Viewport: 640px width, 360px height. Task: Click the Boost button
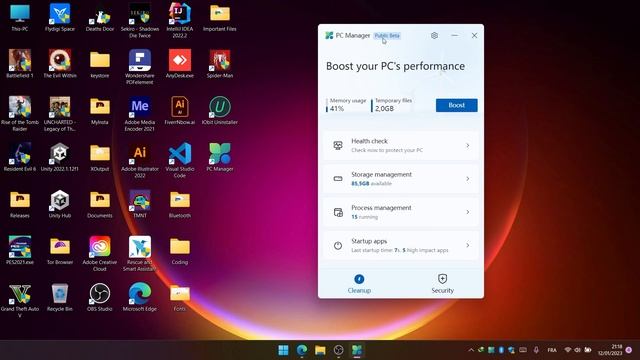pos(456,105)
